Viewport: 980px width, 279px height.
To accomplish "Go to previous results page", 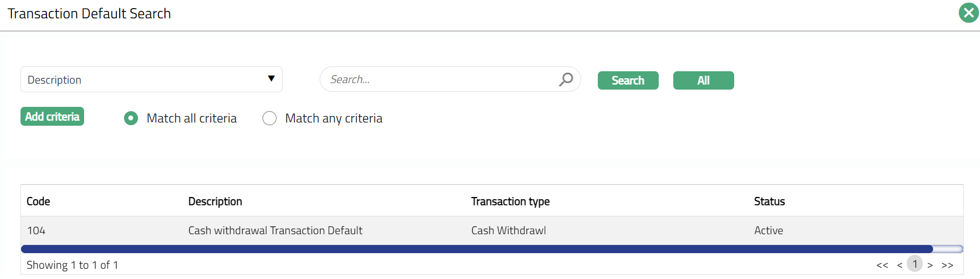I will pyautogui.click(x=899, y=265).
